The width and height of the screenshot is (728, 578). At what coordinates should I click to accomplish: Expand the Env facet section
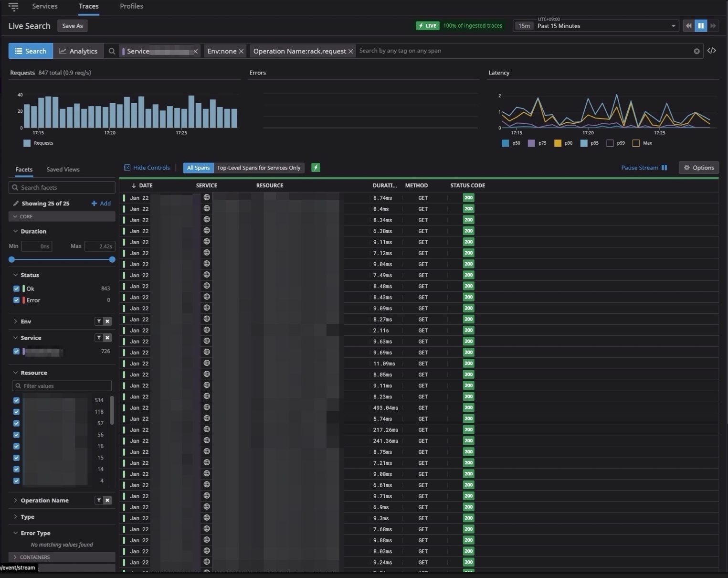pos(26,321)
